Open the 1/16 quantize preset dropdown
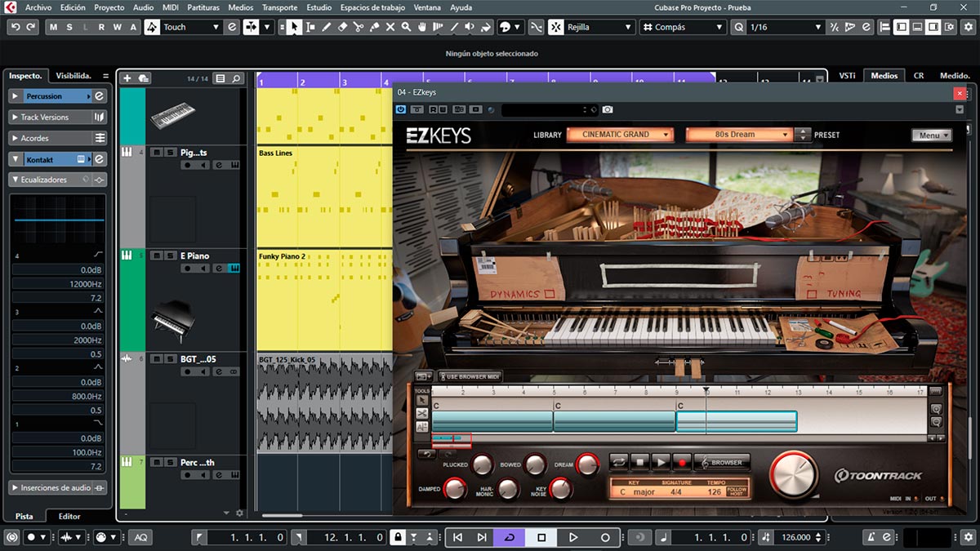980x551 pixels. point(786,27)
